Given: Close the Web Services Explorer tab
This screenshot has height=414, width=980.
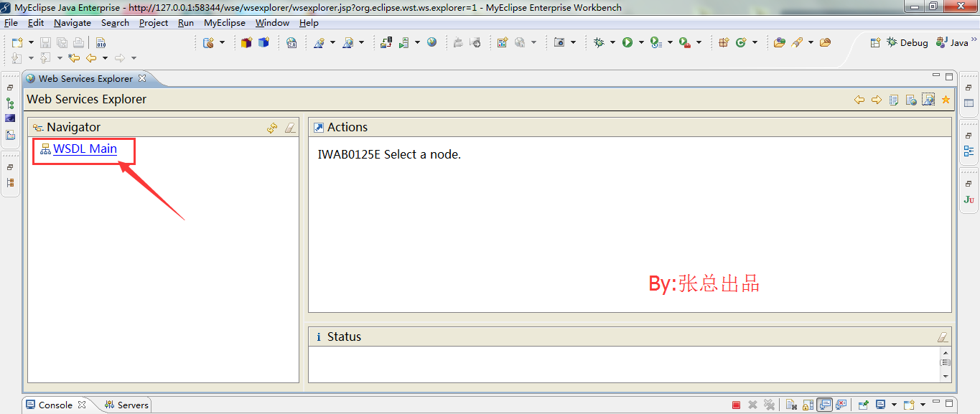Looking at the screenshot, I should (142, 78).
